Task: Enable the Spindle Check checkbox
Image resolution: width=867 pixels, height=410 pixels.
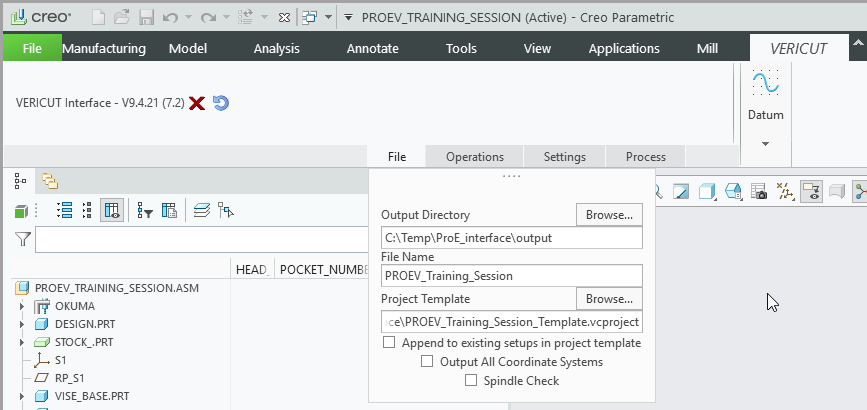Action: (x=471, y=380)
